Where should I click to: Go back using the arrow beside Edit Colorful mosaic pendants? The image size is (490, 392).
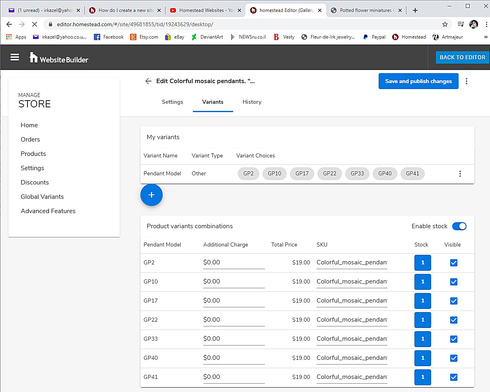coord(148,81)
